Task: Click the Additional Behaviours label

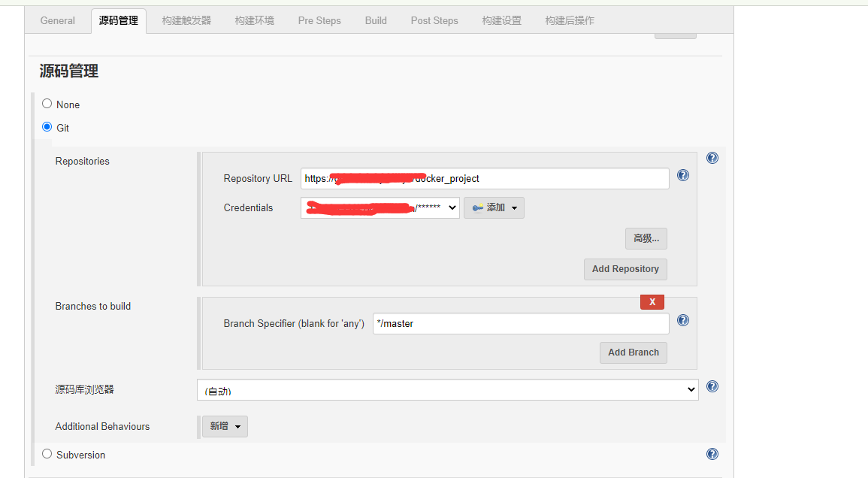Action: [x=102, y=426]
